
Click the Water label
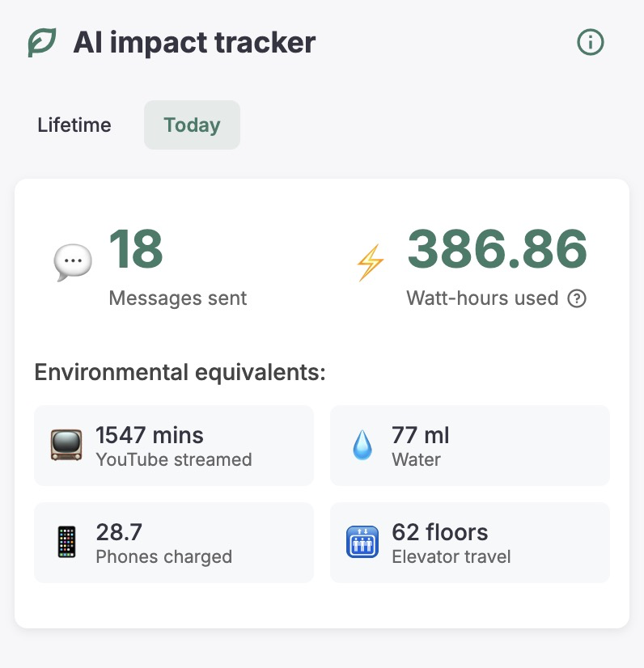tap(417, 459)
